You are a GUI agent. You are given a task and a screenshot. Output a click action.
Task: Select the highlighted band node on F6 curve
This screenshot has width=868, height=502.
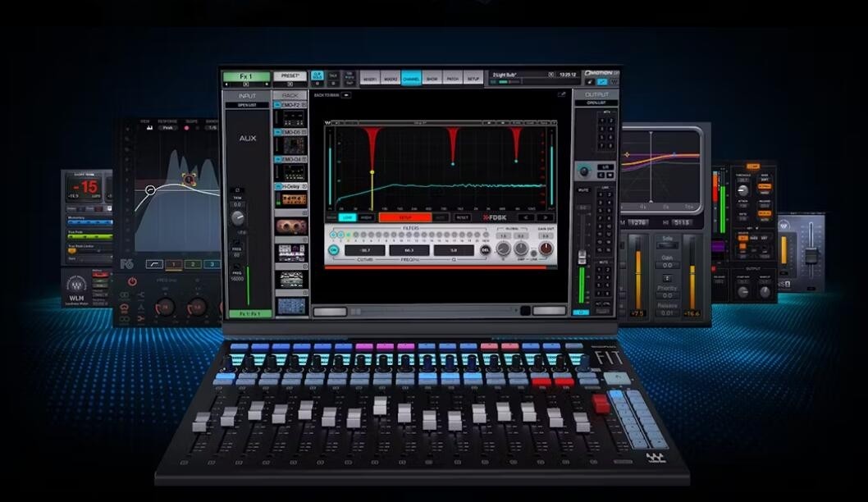pos(189,180)
